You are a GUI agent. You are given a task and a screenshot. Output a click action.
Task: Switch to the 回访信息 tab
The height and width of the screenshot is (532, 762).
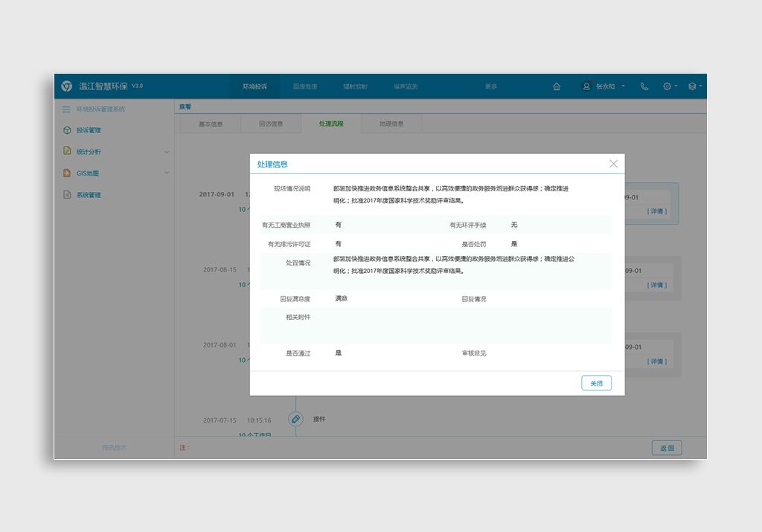click(x=271, y=124)
